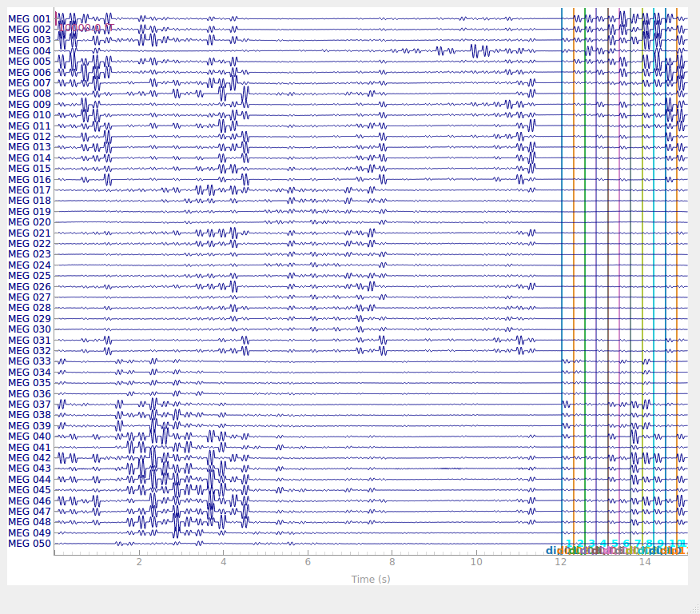Select the MEG 025 channel label
Viewport: 700px width, 614px height.
tap(30, 276)
